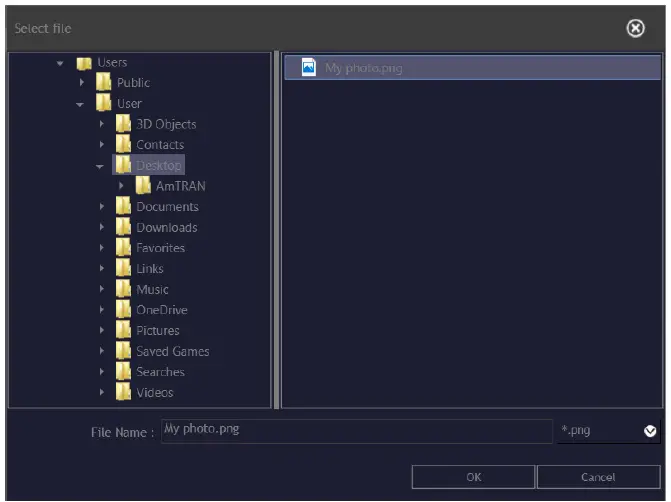Select the Saved Games label
The width and height of the screenshot is (671, 502).
click(173, 351)
